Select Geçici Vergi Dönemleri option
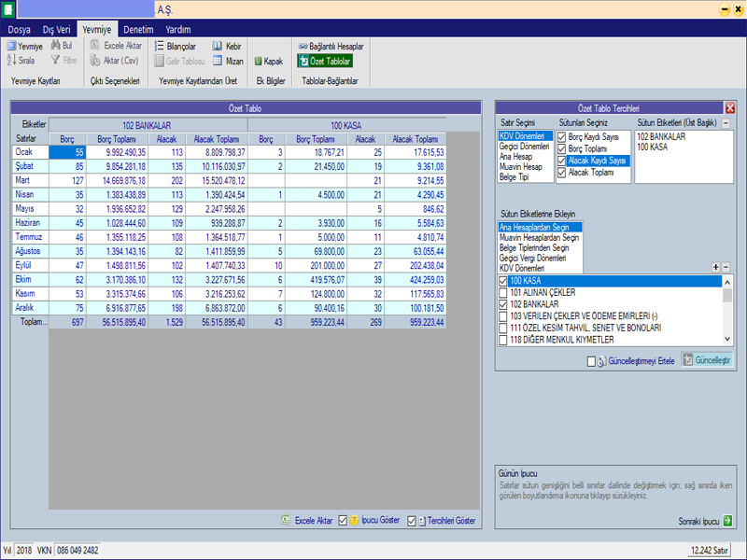Viewport: 747px width, 560px height. coord(532,259)
